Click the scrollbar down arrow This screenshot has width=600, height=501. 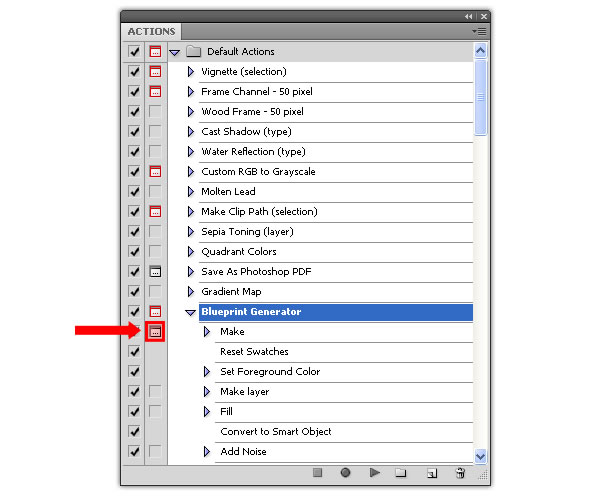coord(481,456)
